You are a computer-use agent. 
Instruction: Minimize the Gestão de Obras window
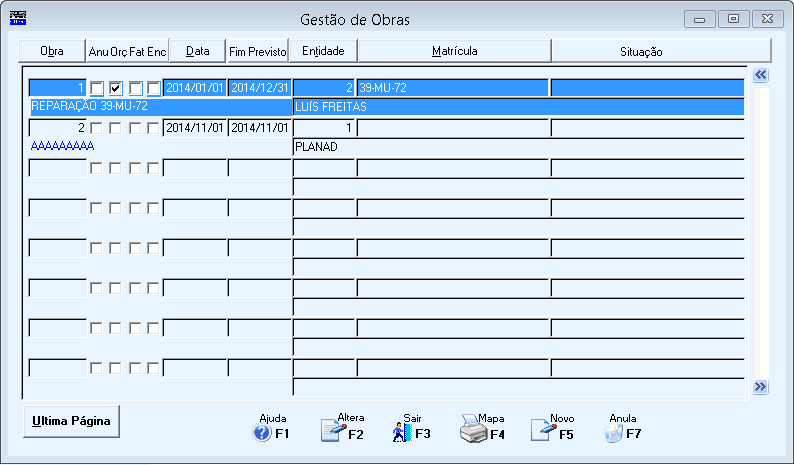click(x=700, y=19)
